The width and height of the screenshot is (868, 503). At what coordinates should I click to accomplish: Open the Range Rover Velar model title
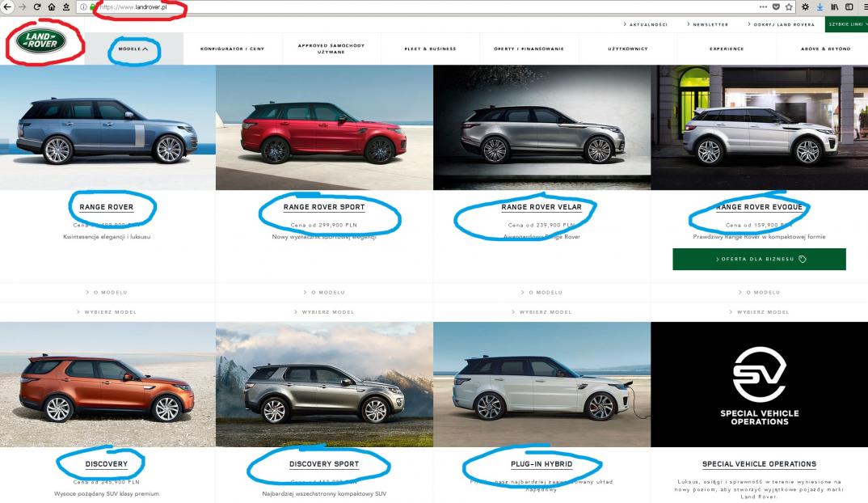(541, 207)
